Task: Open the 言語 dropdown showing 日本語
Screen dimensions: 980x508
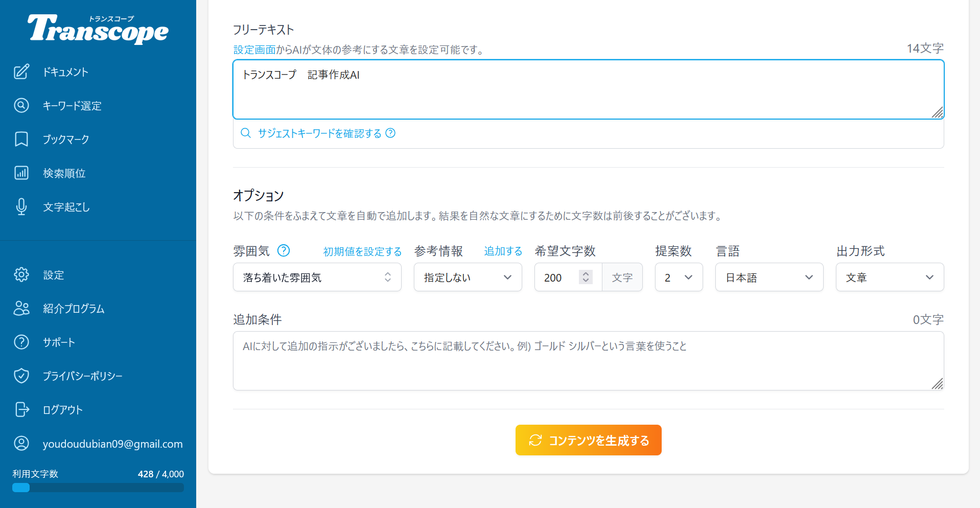Action: [x=769, y=277]
